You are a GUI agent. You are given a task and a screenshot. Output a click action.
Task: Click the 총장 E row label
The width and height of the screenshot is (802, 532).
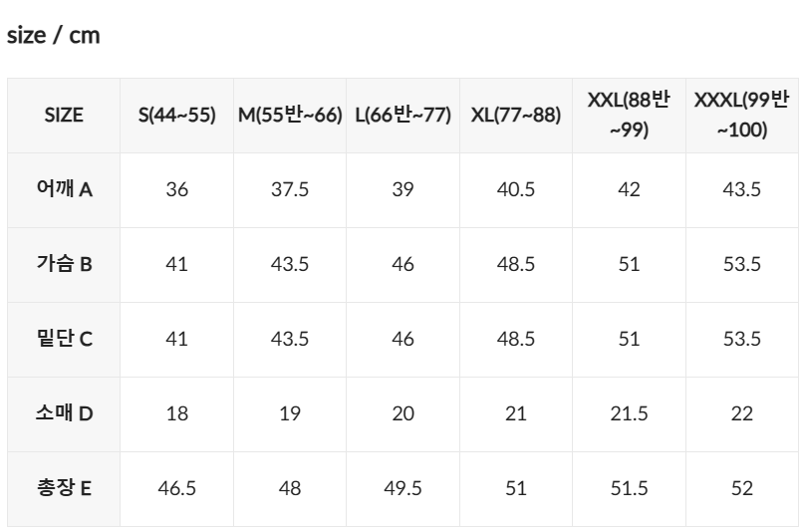pos(64,488)
